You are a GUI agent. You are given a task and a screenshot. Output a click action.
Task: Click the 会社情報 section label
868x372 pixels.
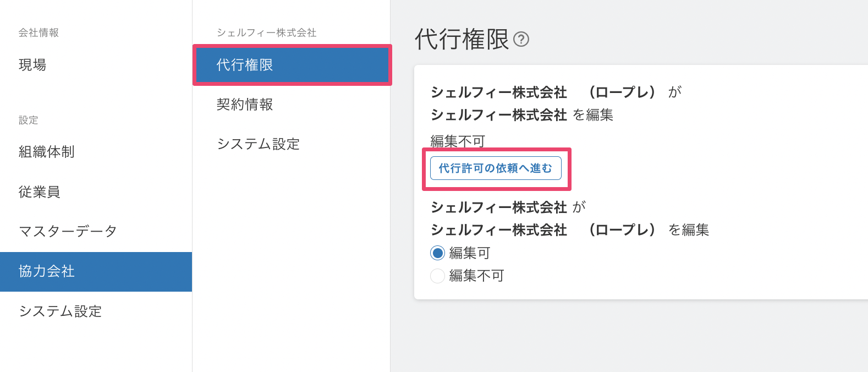(39, 33)
